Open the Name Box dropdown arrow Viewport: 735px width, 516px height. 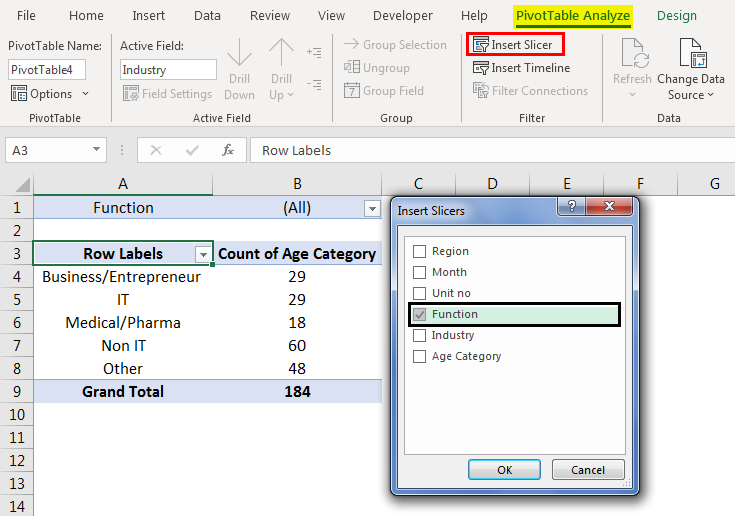point(97,150)
